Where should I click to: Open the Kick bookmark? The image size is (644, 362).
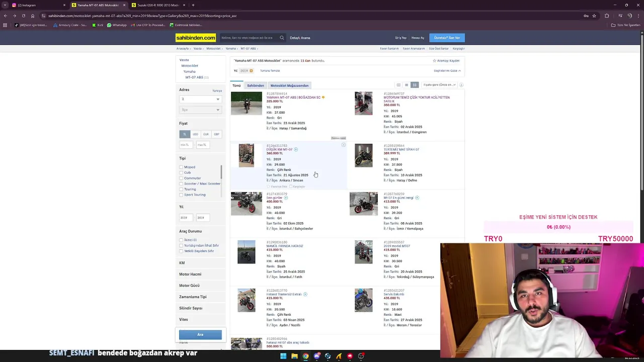click(x=98, y=25)
